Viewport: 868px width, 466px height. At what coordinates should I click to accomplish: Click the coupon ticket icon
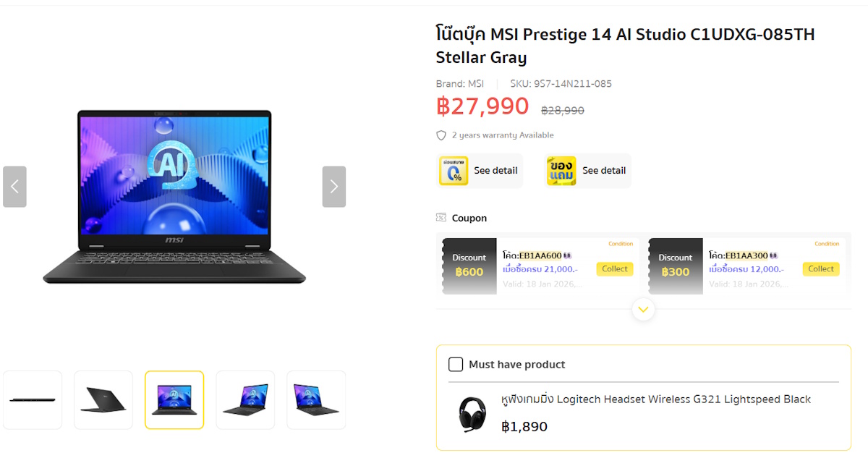(441, 218)
